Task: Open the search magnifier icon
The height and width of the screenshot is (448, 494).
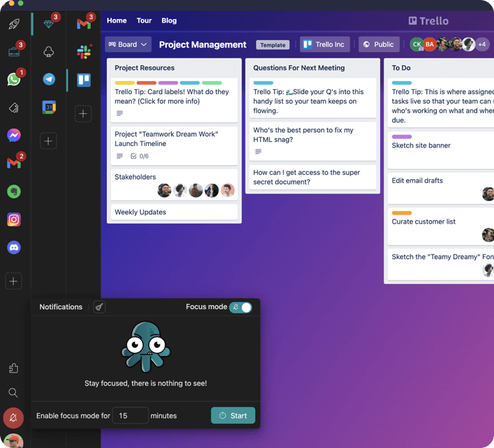Action: tap(13, 392)
